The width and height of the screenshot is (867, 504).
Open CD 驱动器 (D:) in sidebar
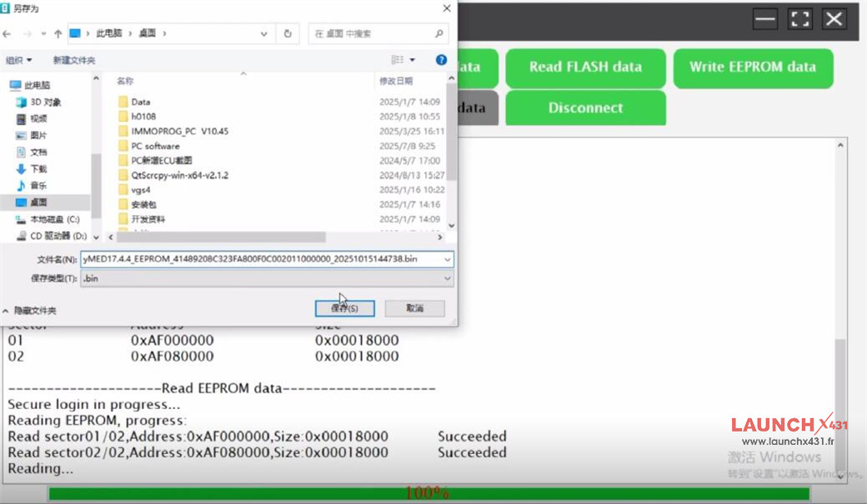coord(46,236)
